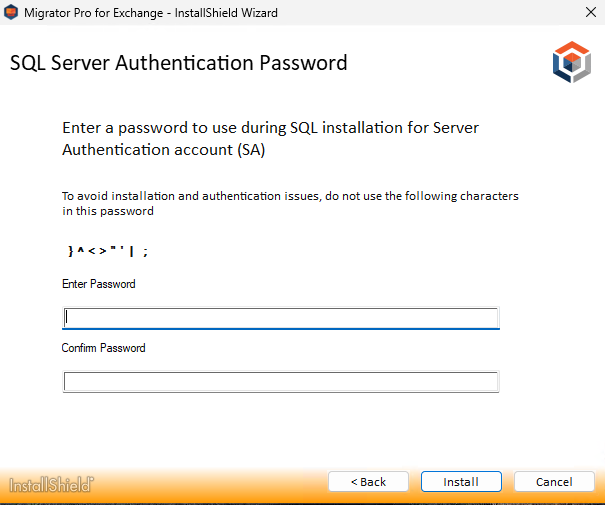Screen dimensions: 605x505
Task: Click the InstallShield logo in footer
Action: (x=51, y=484)
